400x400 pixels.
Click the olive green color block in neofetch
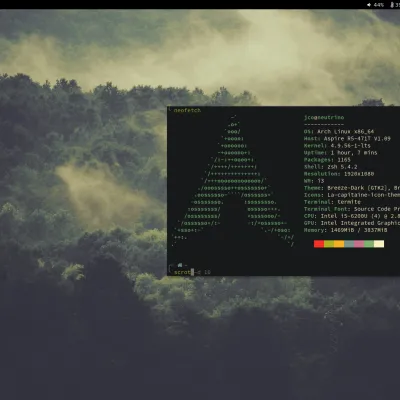point(329,244)
